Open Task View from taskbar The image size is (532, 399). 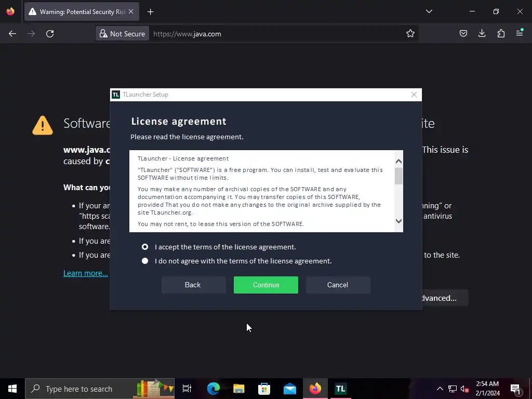tap(187, 389)
